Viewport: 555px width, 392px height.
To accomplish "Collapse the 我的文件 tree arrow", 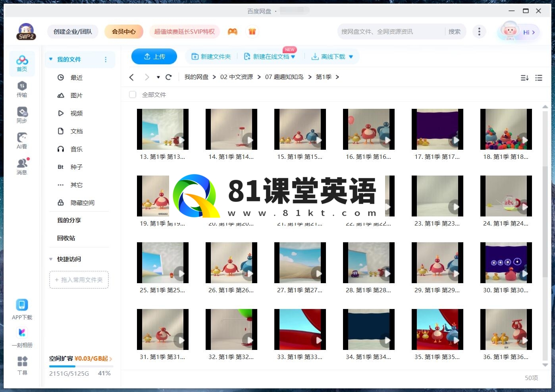I will coord(51,59).
